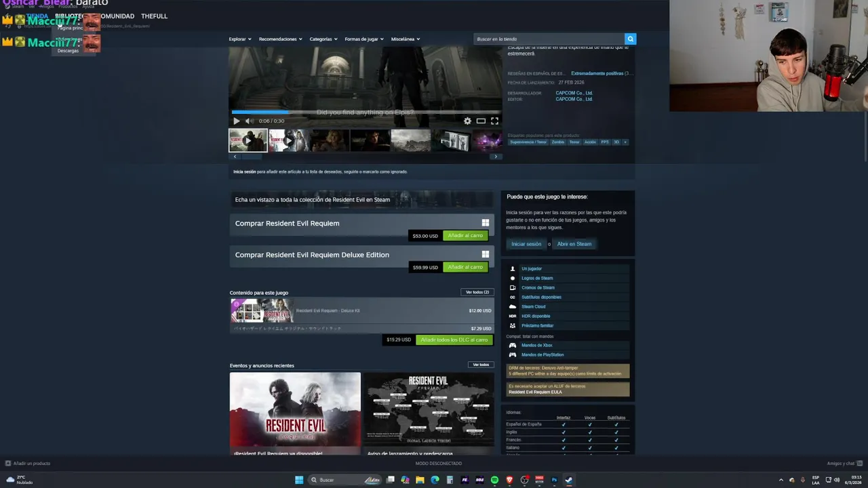Show hidden system tray icons
868x488 pixels.
(781, 480)
